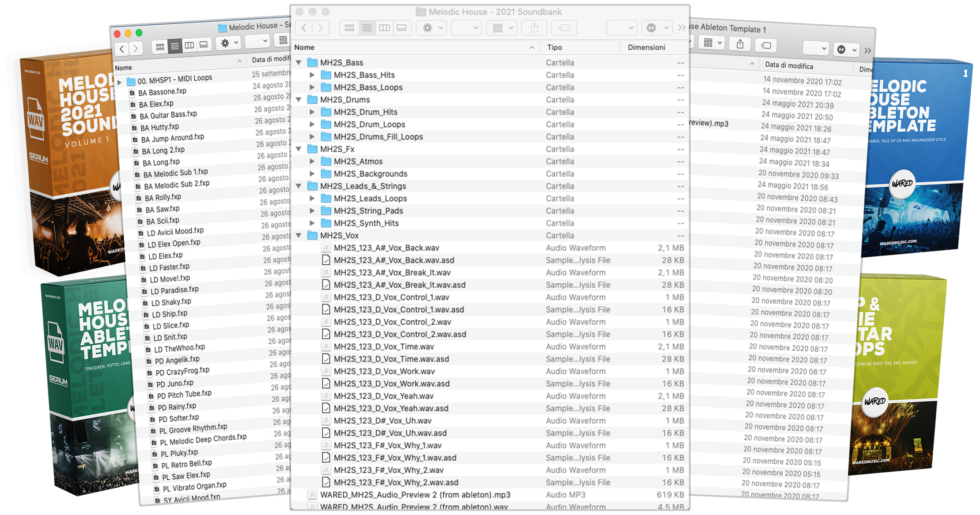Open the group-by arrange menu in Soundbank window
980x515 pixels.
502,28
